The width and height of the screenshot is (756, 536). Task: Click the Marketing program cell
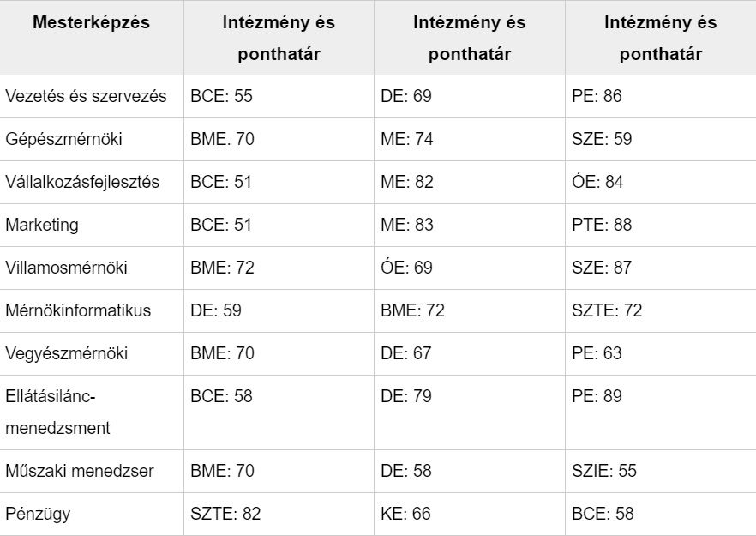pyautogui.click(x=42, y=225)
